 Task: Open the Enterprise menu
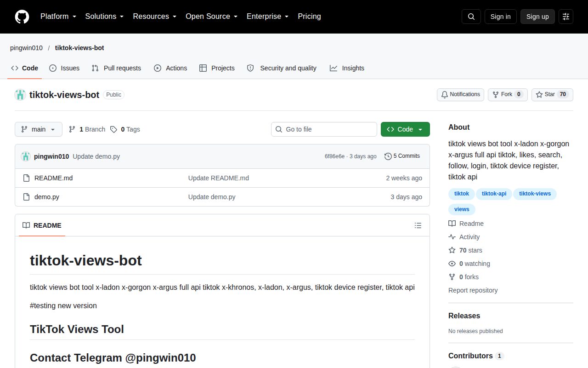pos(268,16)
